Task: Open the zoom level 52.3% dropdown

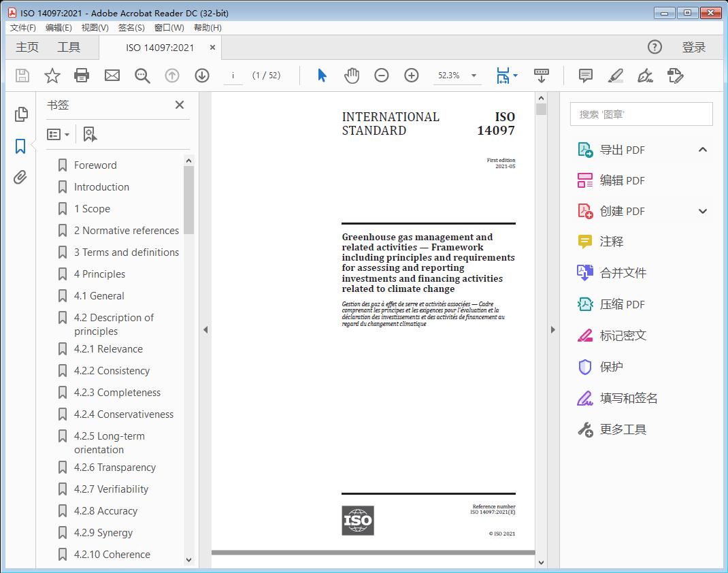Action: [x=474, y=76]
